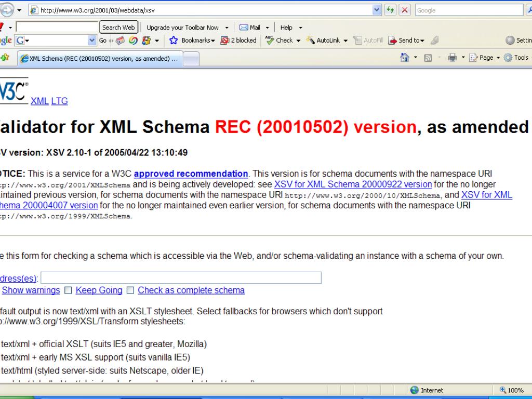Expand the Google toolbar search box dropdown

pyautogui.click(x=92, y=41)
